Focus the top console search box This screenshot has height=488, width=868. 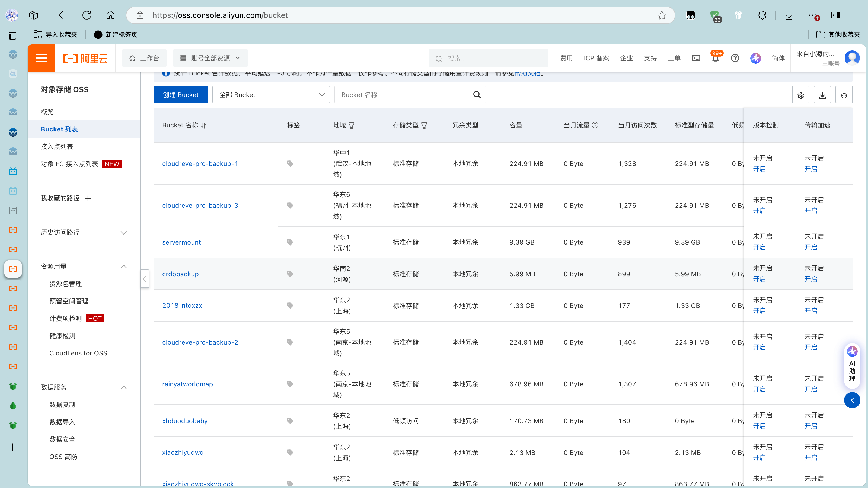point(488,58)
